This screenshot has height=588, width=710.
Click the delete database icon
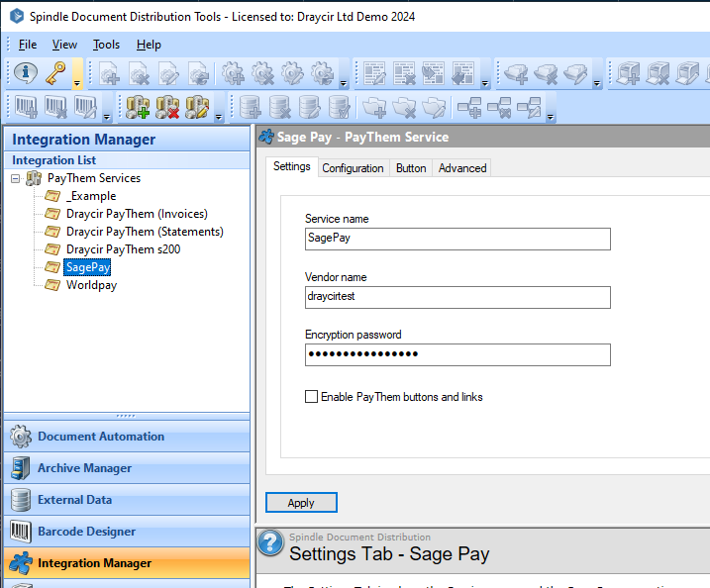280,107
